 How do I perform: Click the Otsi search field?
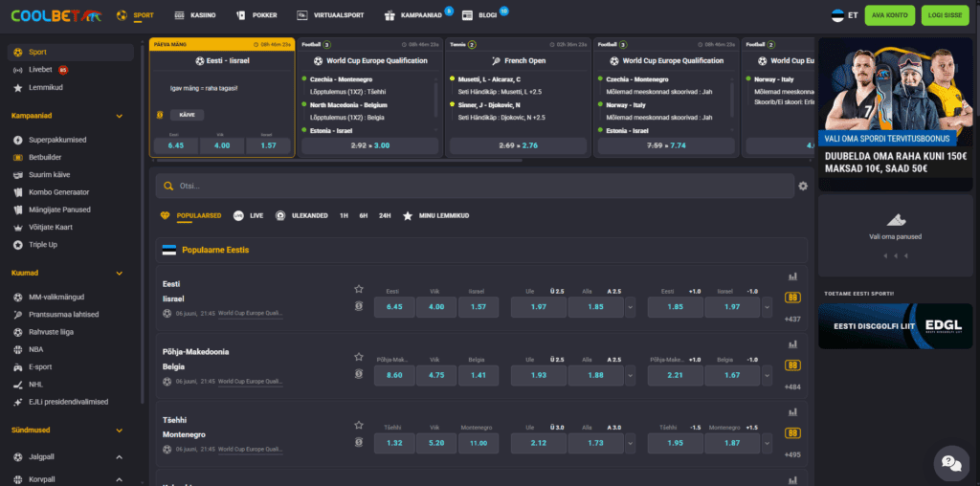(475, 187)
